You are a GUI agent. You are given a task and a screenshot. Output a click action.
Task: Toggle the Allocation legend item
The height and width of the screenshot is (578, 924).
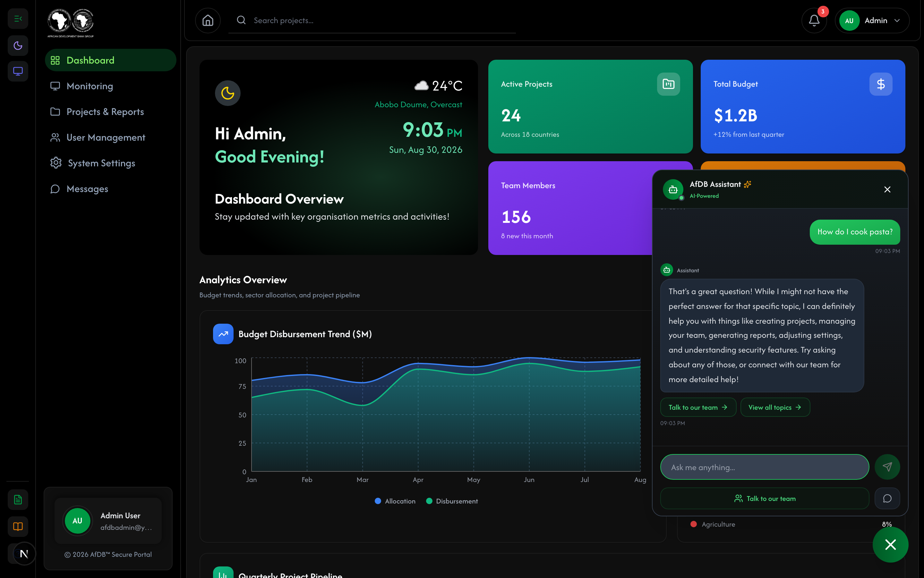tap(395, 501)
